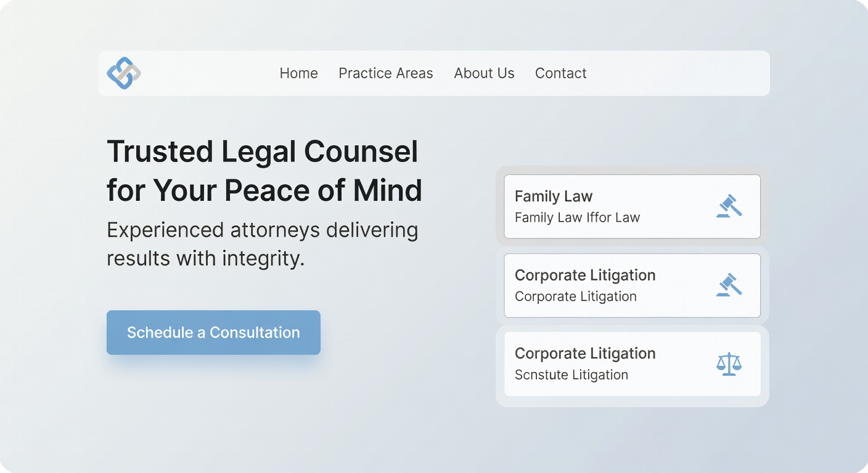
Task: Open the Practice Areas menu item
Action: 386,73
